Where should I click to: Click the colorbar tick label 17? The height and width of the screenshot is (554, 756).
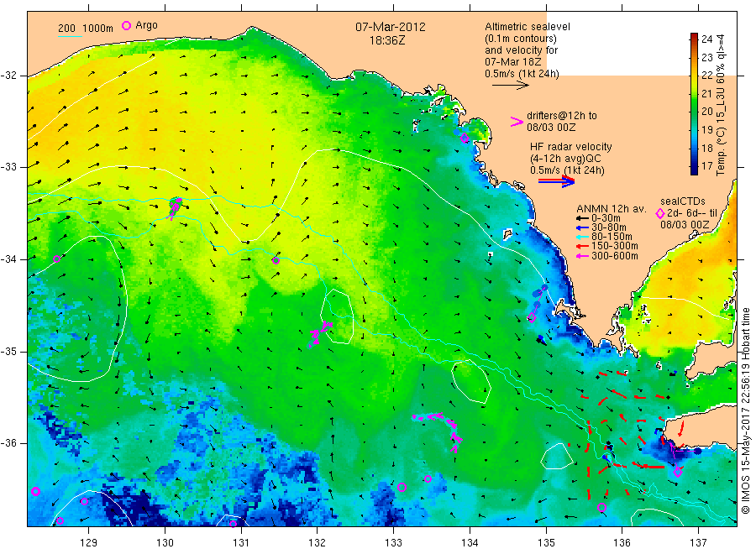click(706, 166)
